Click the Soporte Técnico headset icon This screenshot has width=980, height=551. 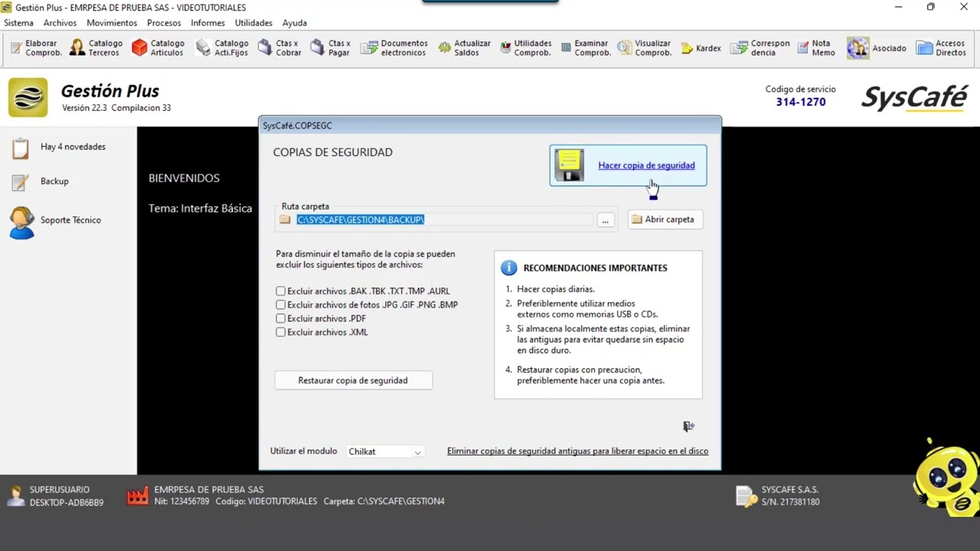pos(21,223)
